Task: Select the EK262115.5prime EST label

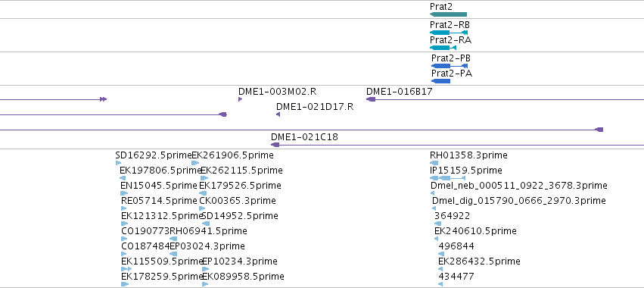Action: pos(241,171)
